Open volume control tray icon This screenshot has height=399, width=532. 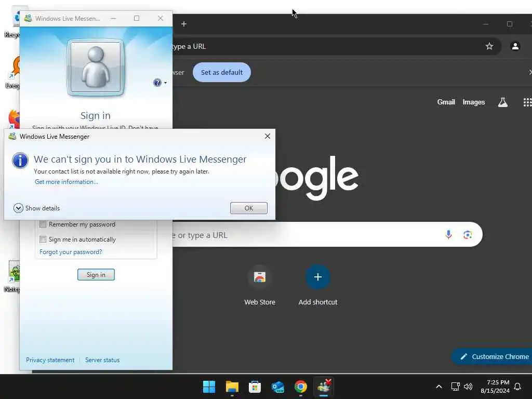point(468,387)
